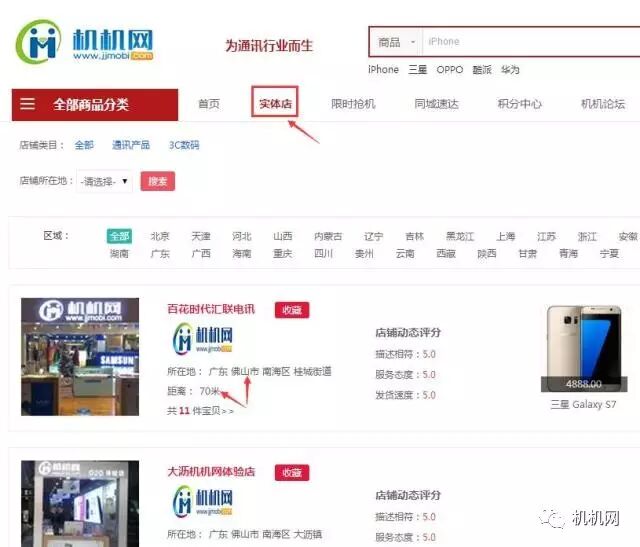Filter stores by 山西 region
This screenshot has height=547, width=640.
pyautogui.click(x=283, y=236)
